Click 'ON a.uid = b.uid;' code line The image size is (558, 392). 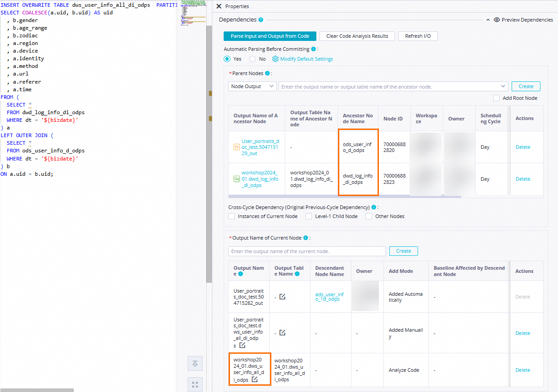27,174
